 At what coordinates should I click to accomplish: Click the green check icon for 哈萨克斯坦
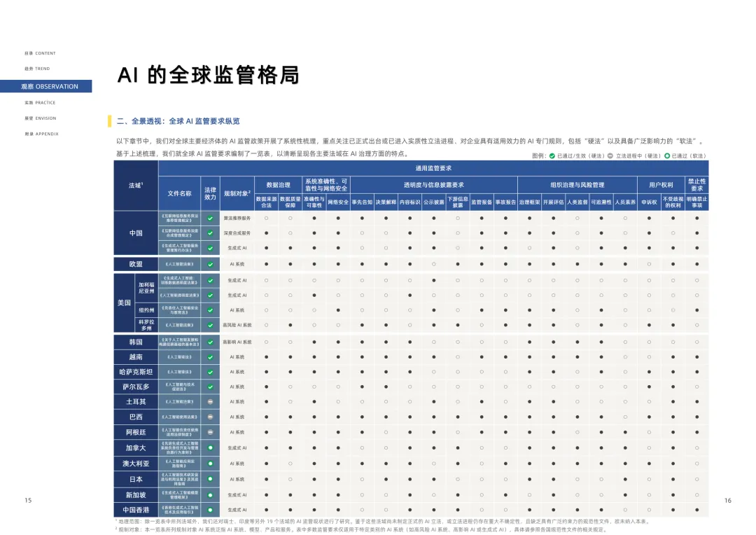point(210,372)
